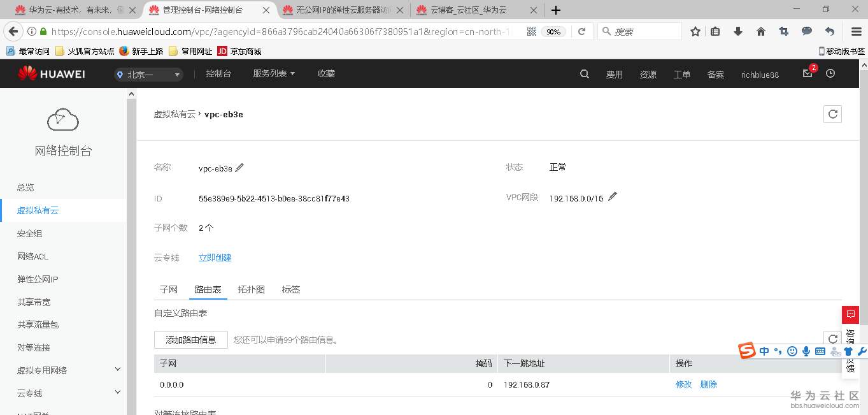Open the 90% page zoom control

click(x=553, y=31)
